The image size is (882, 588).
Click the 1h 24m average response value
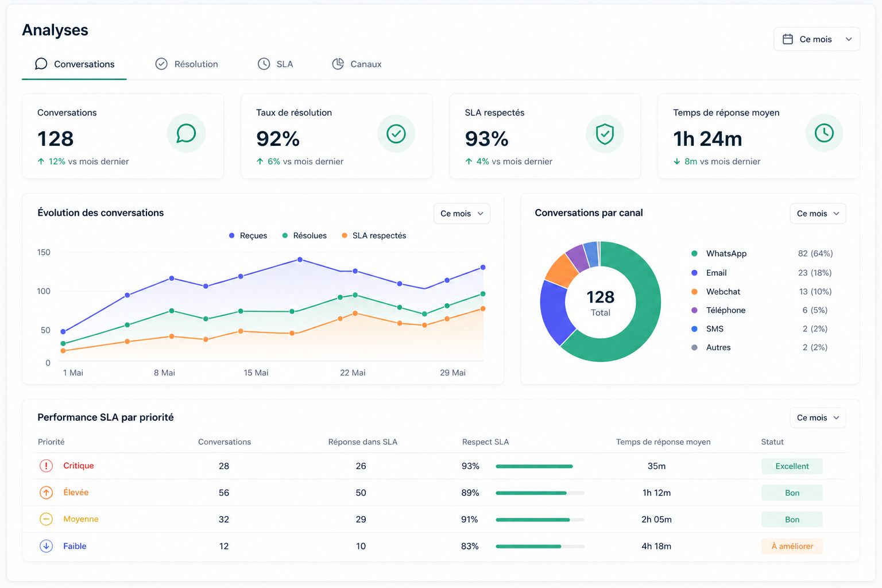pos(707,139)
